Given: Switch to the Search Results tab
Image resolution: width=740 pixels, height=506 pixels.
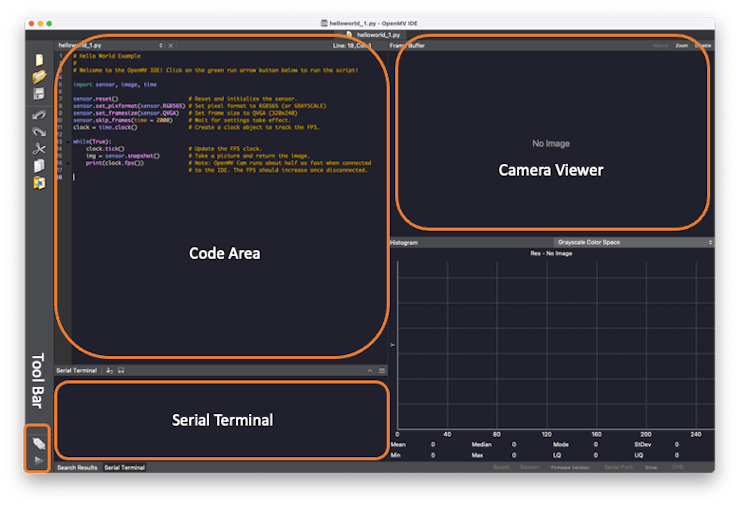Looking at the screenshot, I should coord(77,467).
